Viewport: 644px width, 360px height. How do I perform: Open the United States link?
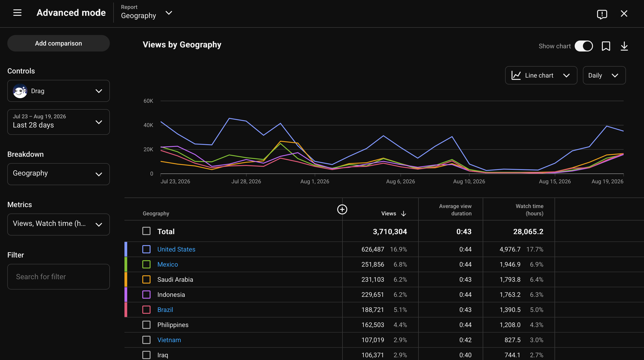tap(176, 249)
